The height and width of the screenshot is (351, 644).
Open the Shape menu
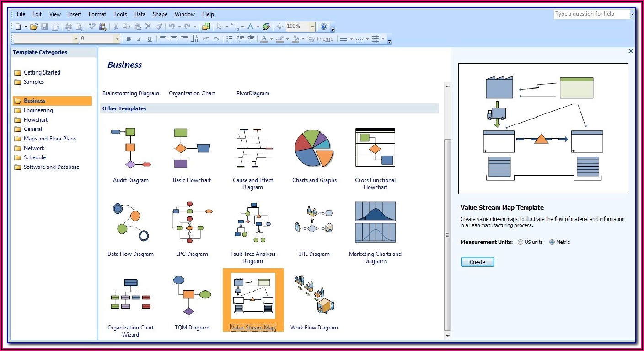point(160,15)
